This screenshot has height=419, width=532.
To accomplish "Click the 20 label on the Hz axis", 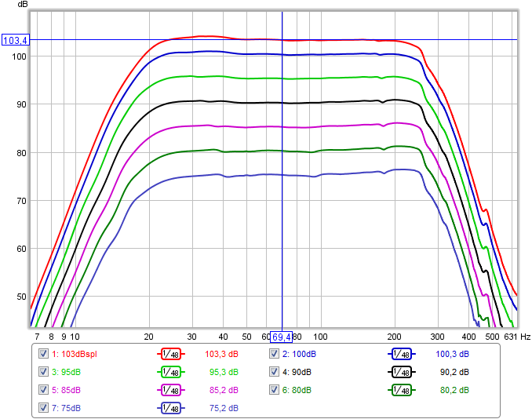I will [148, 337].
